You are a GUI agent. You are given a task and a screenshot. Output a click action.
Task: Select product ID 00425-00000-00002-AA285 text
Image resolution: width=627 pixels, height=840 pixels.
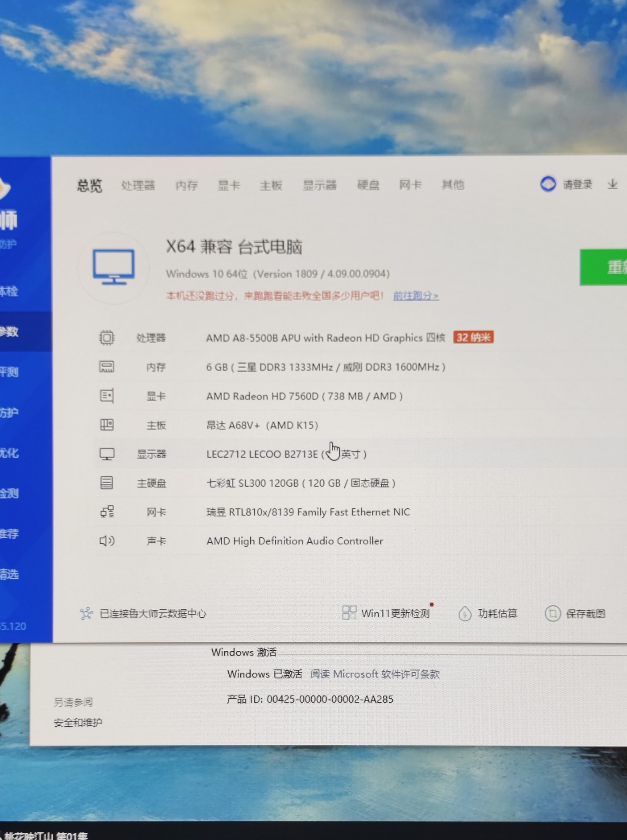click(x=330, y=699)
